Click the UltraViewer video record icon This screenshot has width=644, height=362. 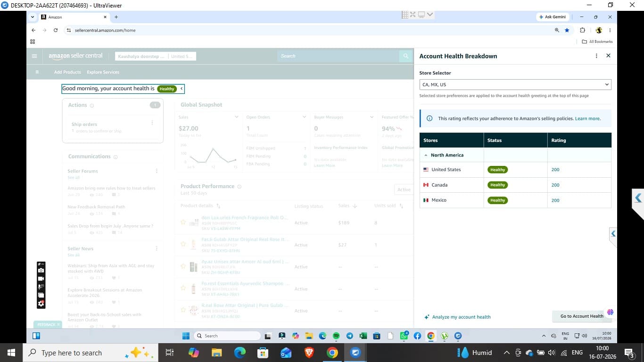tap(41, 279)
